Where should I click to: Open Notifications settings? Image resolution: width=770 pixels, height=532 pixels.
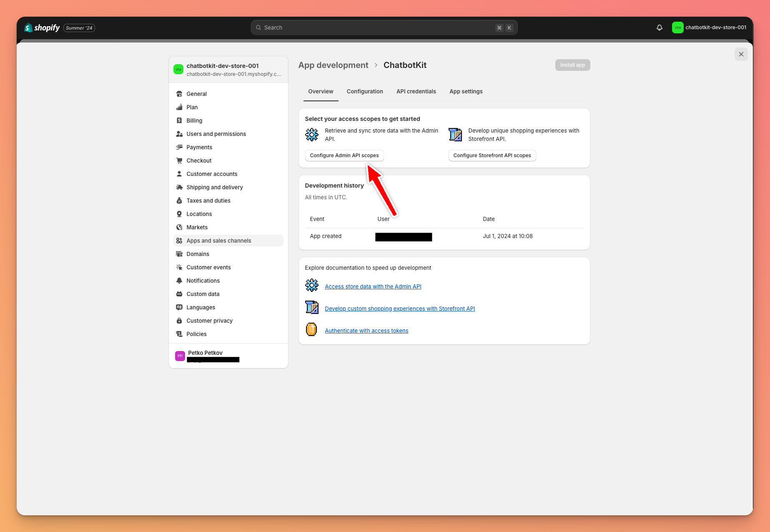coord(228,281)
